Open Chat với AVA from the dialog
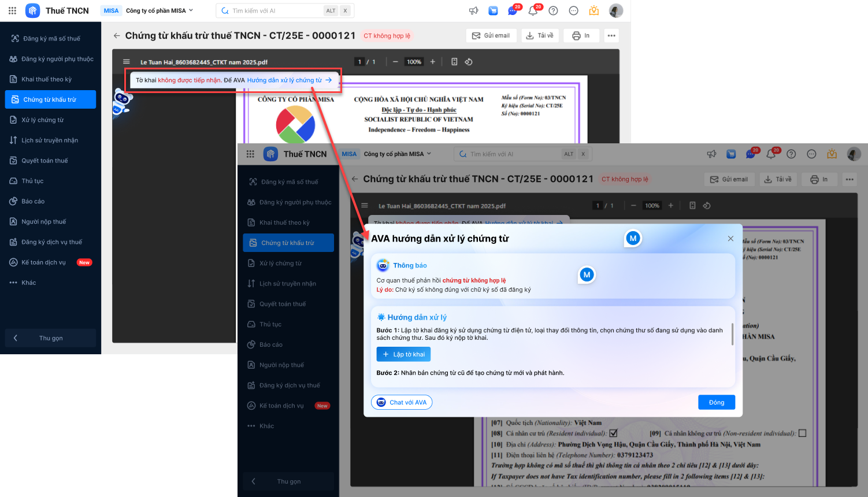Screen dimensions: 868x497 pyautogui.click(x=402, y=402)
